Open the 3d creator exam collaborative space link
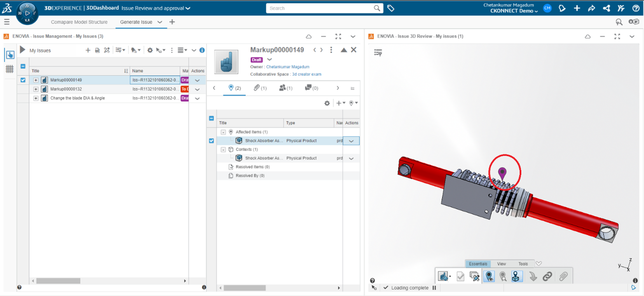Viewport: 644px width, 296px height. [x=307, y=74]
